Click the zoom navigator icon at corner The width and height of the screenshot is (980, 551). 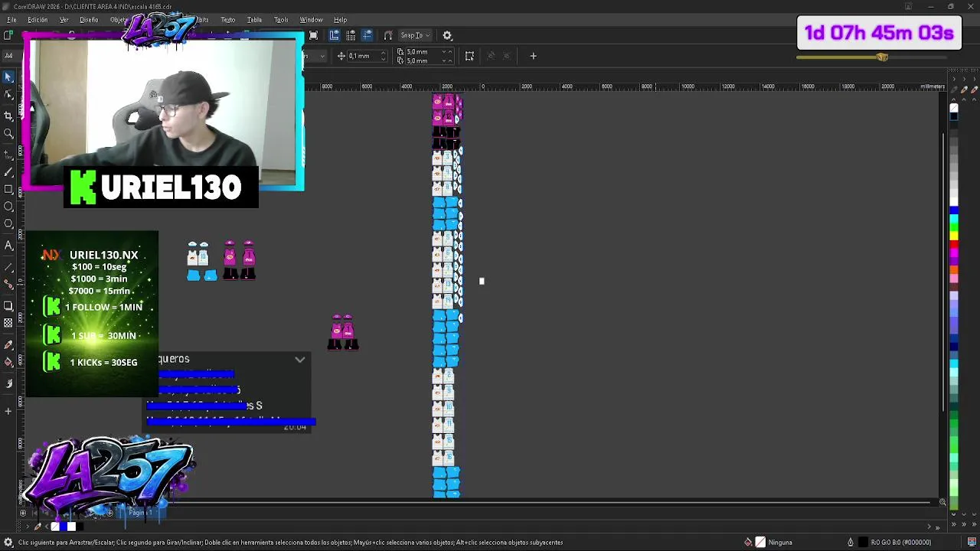coord(942,503)
